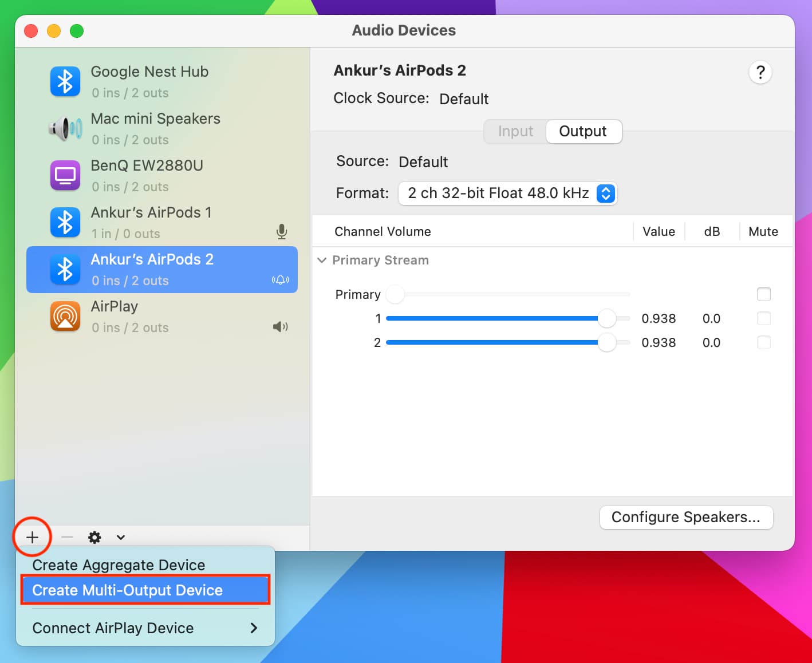Image resolution: width=812 pixels, height=663 pixels.
Task: Toggle mute checkbox for channel 1
Action: [763, 318]
